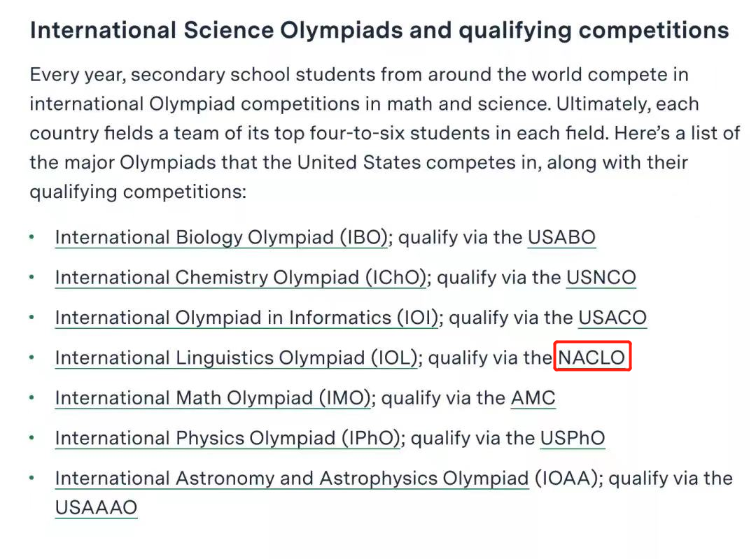Click "qualify via the" text before USPhO
Screen dimensions: 756x559
pos(472,439)
